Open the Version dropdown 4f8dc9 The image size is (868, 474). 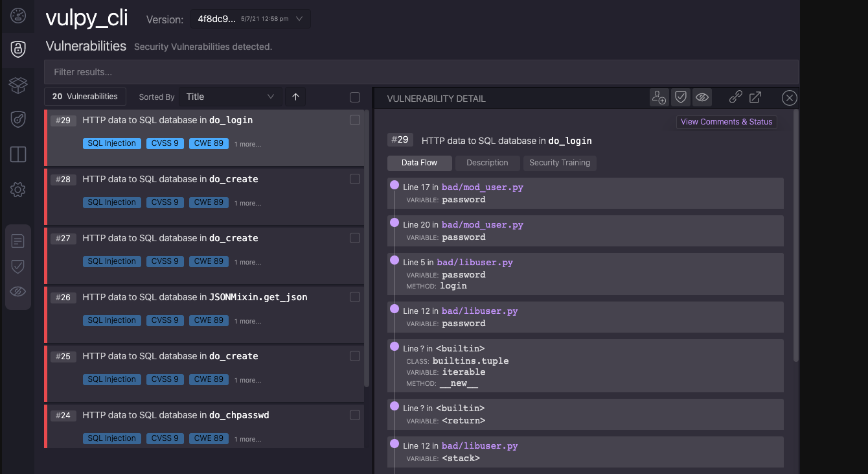click(x=250, y=19)
